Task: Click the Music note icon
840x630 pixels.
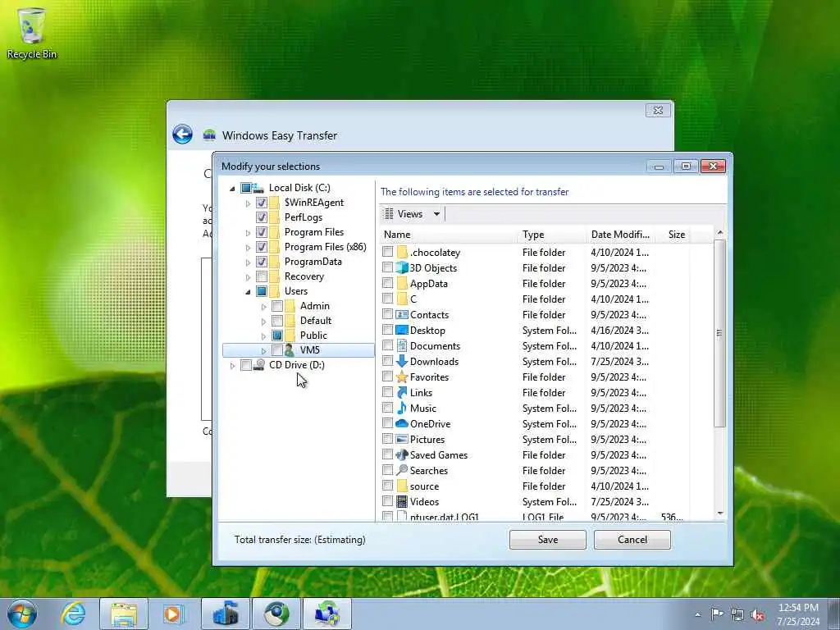Action: click(x=402, y=408)
